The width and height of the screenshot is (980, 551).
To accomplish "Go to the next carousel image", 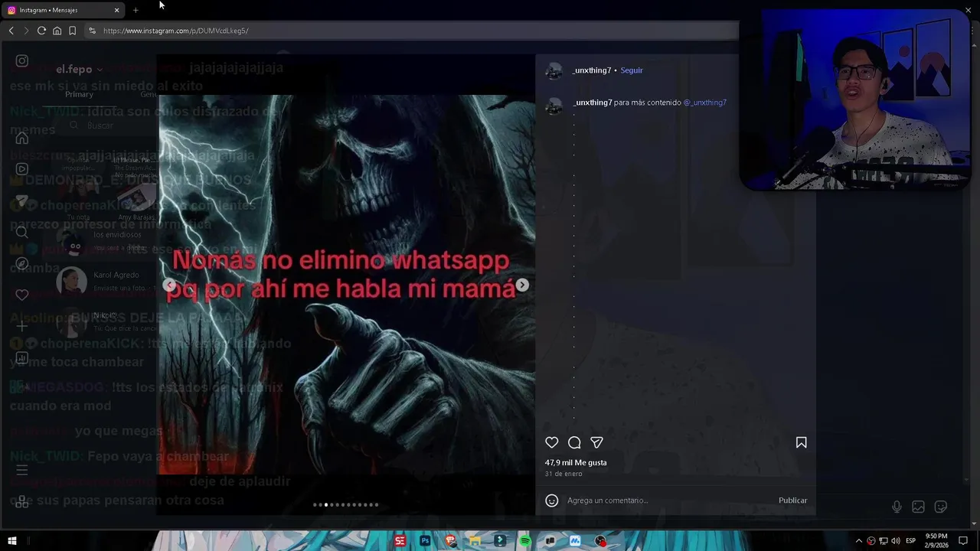I will tap(522, 285).
